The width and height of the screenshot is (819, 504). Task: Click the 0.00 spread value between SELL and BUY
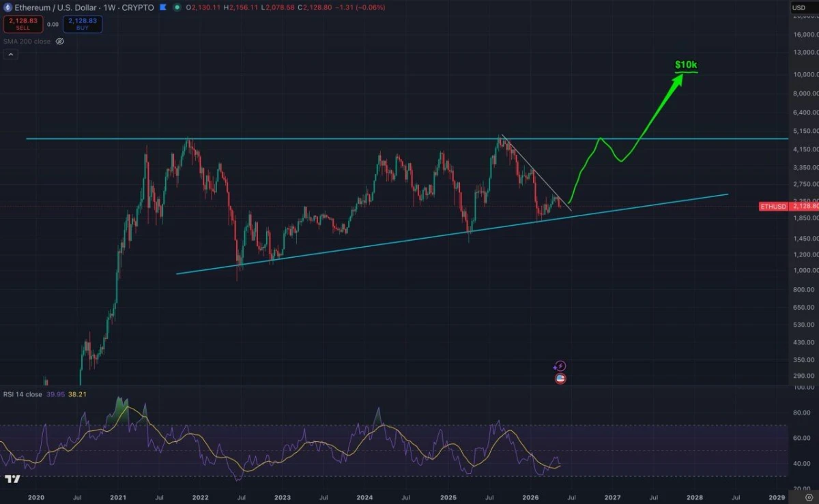tap(53, 25)
